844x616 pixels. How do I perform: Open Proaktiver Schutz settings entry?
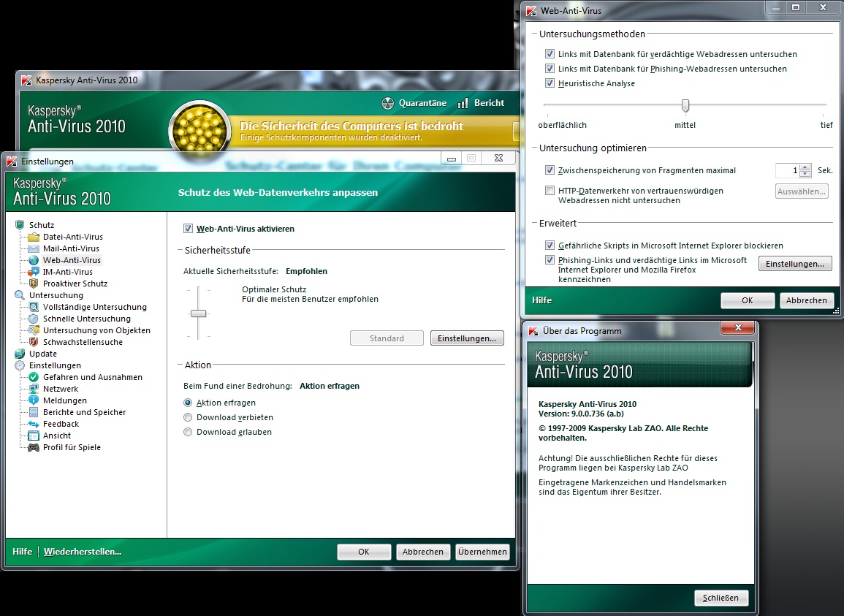[75, 284]
